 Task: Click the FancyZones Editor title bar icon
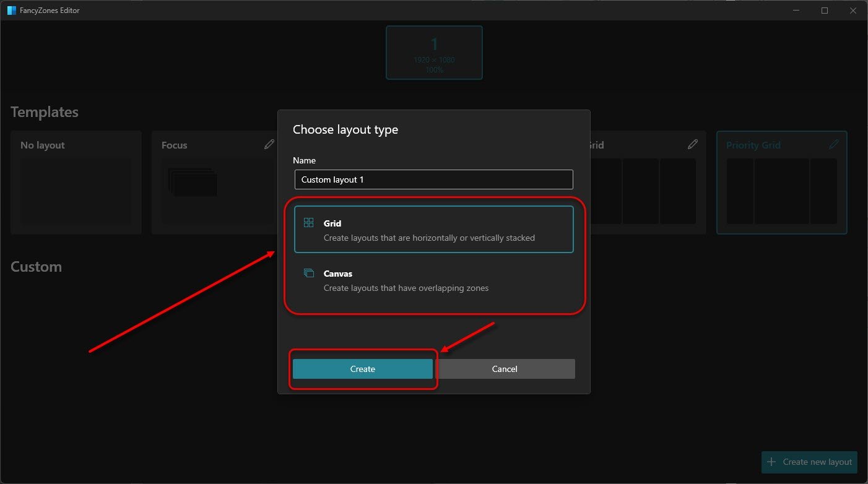click(x=11, y=11)
